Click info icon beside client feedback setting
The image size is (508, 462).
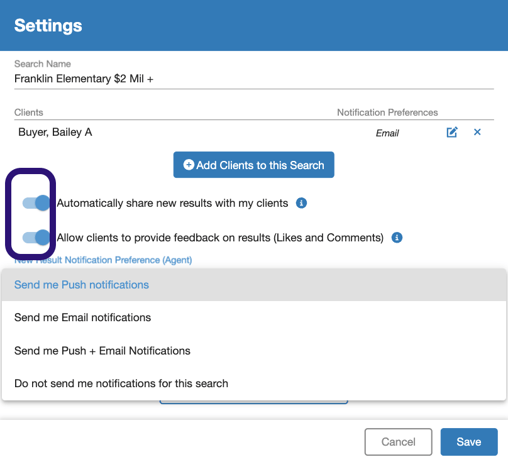pos(397,238)
